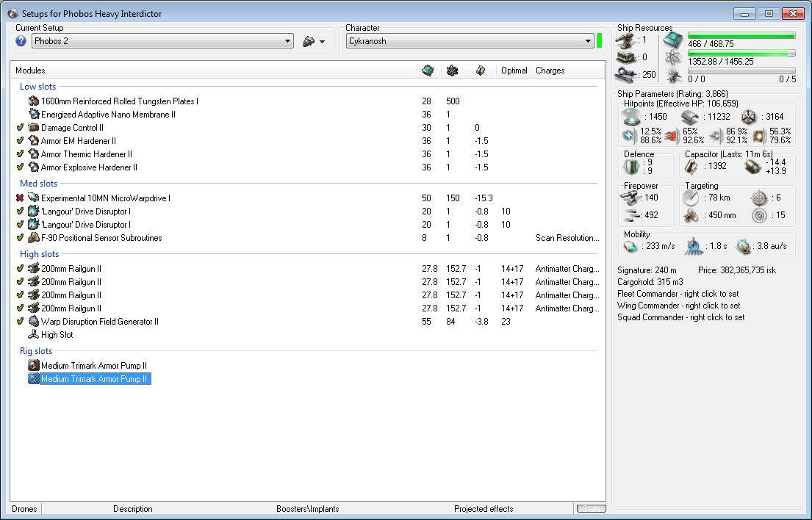Viewport: 812px width, 520px height.
Task: Click the Experimental 10MN MicroWarpdrive icon
Action: (x=34, y=198)
